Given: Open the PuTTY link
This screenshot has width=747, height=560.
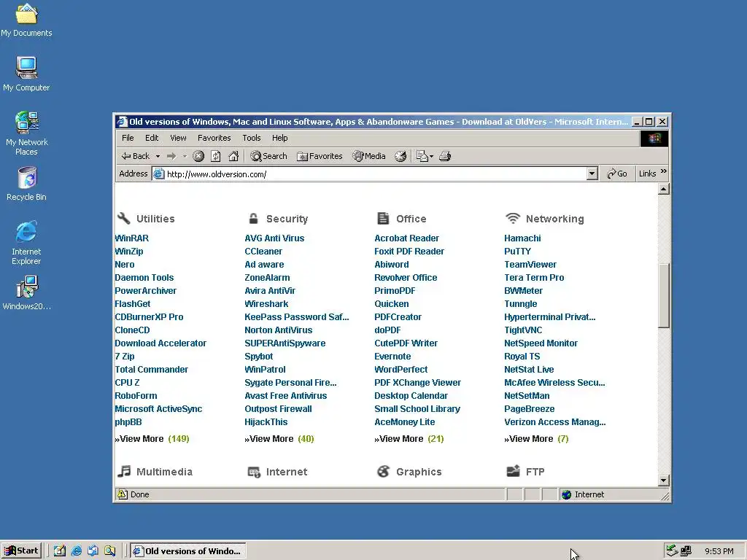Looking at the screenshot, I should pyautogui.click(x=517, y=252).
